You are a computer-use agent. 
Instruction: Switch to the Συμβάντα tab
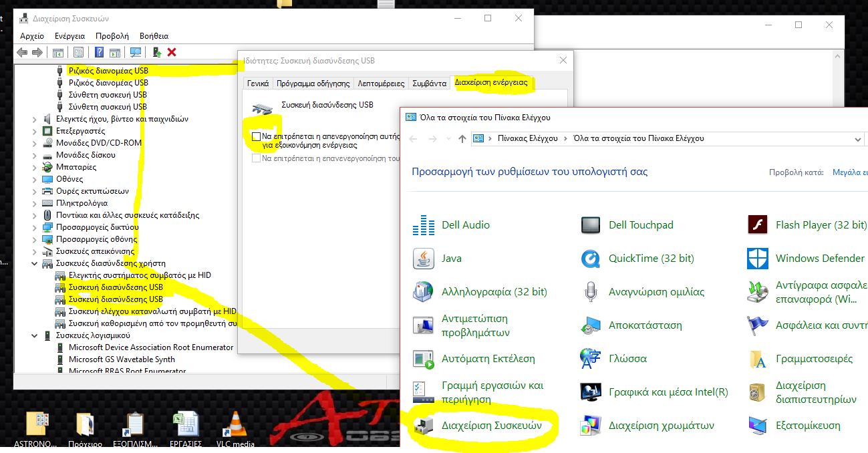pyautogui.click(x=429, y=84)
